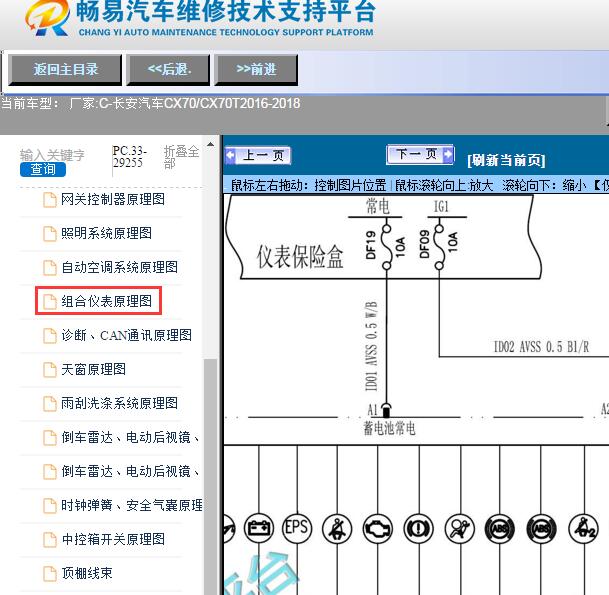
Task: Click the document icon beside 网关控制器原理图
Action: (49, 200)
